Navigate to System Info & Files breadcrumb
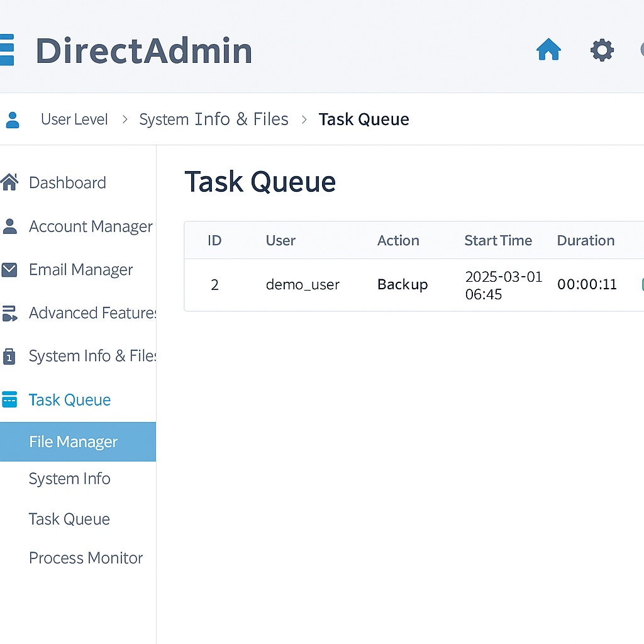The height and width of the screenshot is (644, 644). pos(214,119)
